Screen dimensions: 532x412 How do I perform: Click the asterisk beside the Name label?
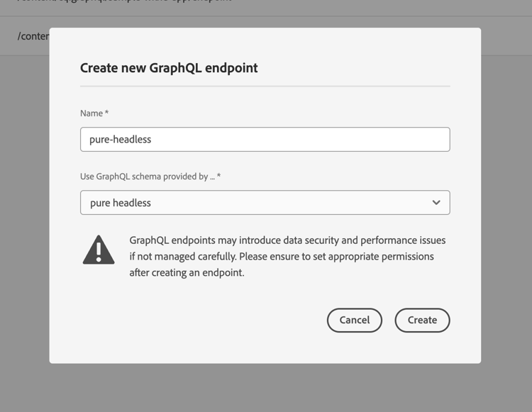click(106, 112)
